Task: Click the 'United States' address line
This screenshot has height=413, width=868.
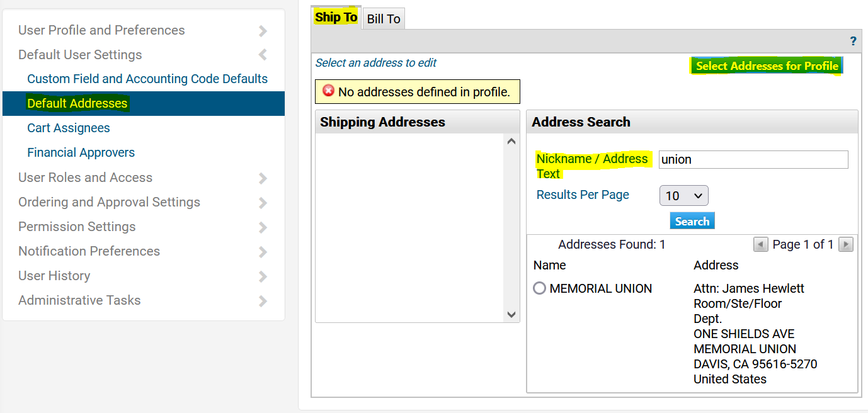Action: 730,379
